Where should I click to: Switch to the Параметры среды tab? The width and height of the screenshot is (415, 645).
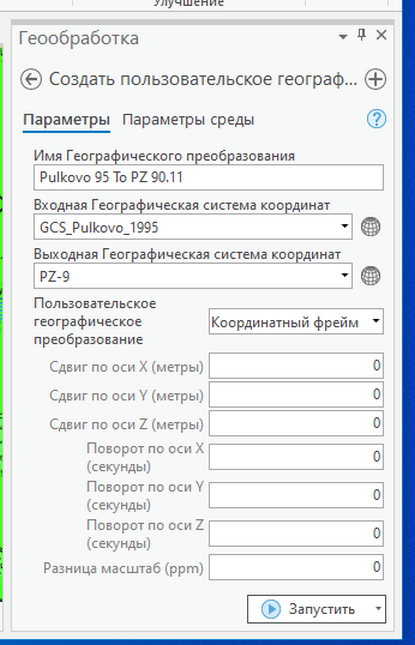point(188,120)
